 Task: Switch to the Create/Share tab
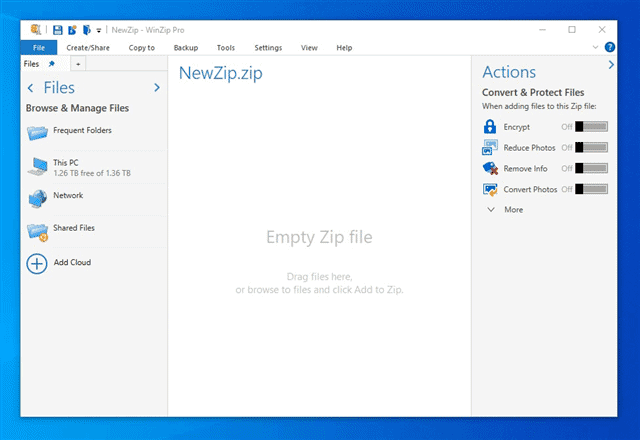coord(88,48)
